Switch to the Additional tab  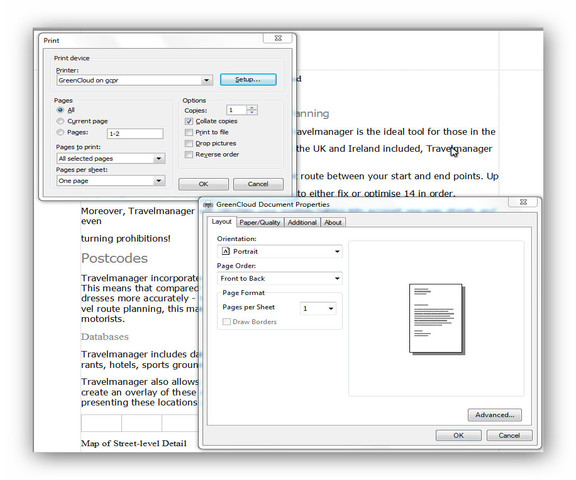[302, 223]
